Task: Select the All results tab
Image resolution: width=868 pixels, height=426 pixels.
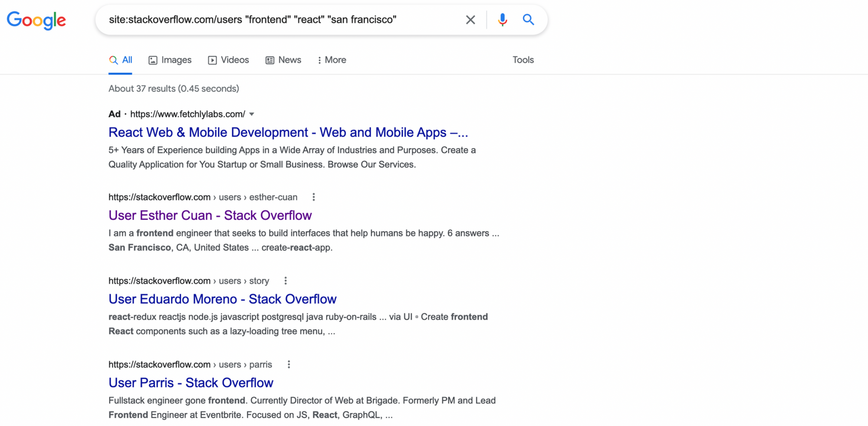Action: click(x=121, y=60)
